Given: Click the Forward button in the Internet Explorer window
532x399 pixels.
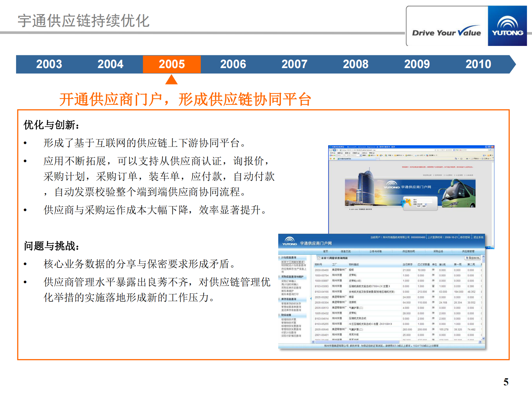Looking at the screenshot, I should tap(335, 150).
